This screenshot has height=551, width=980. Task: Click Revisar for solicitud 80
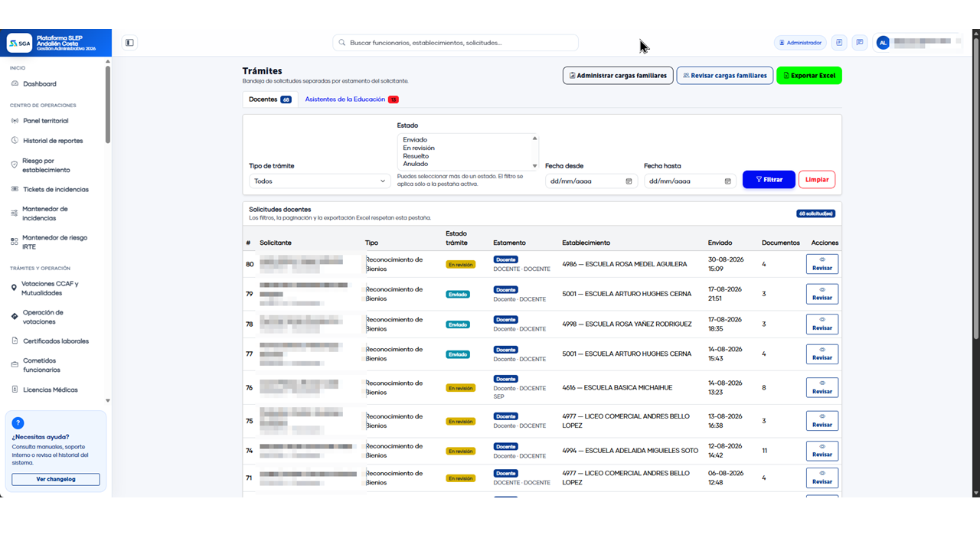822,264
